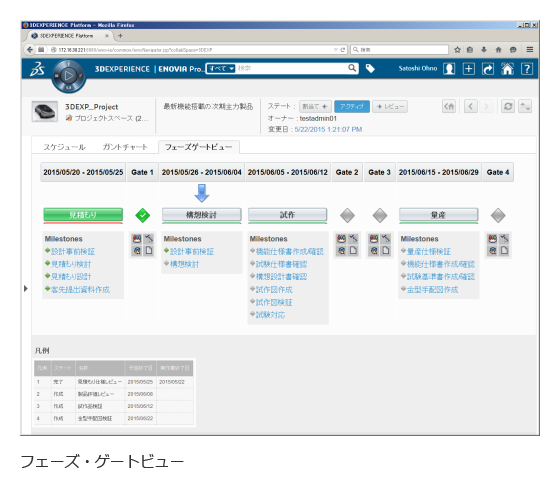Open a new browser tab with plus
Viewport: 560px width, 488px height.
tap(120, 36)
